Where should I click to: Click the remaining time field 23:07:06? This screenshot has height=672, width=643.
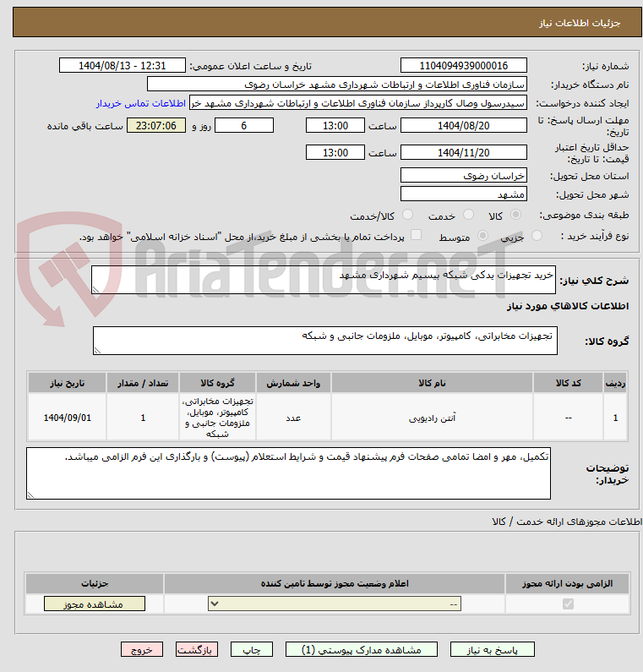(156, 126)
